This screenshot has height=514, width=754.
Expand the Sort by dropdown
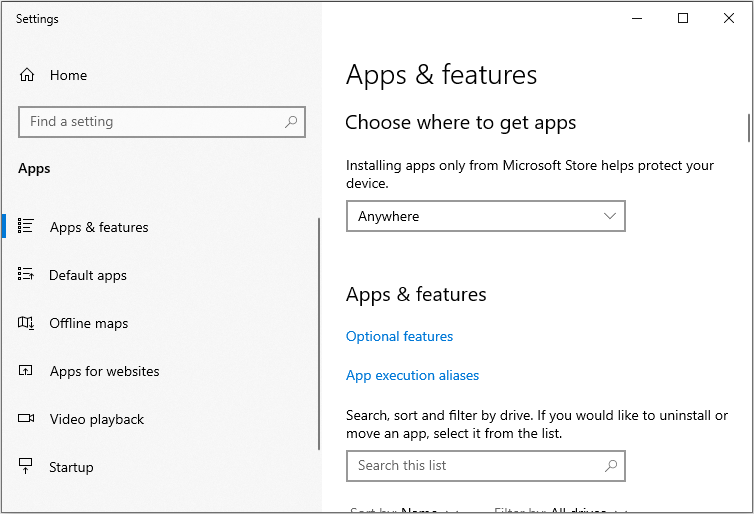(404, 509)
